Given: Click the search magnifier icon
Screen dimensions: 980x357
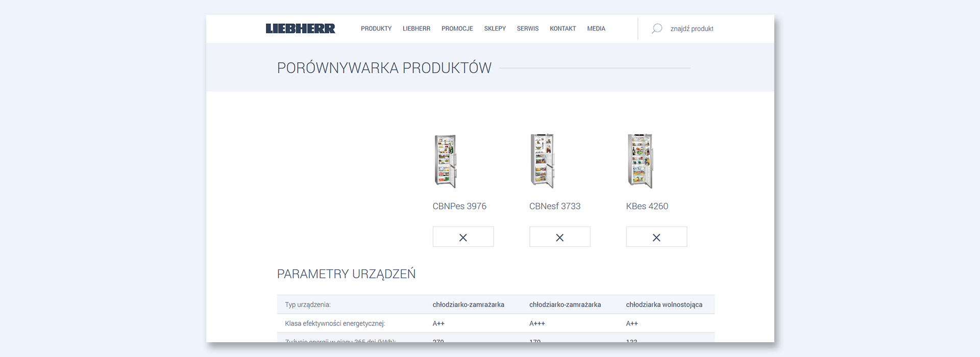Looking at the screenshot, I should coord(657,29).
